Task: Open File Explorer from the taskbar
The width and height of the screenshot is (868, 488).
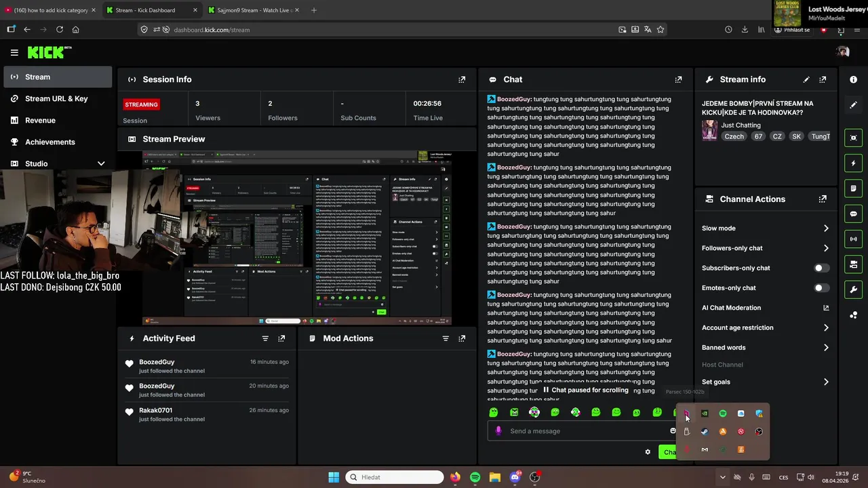Action: tap(495, 477)
